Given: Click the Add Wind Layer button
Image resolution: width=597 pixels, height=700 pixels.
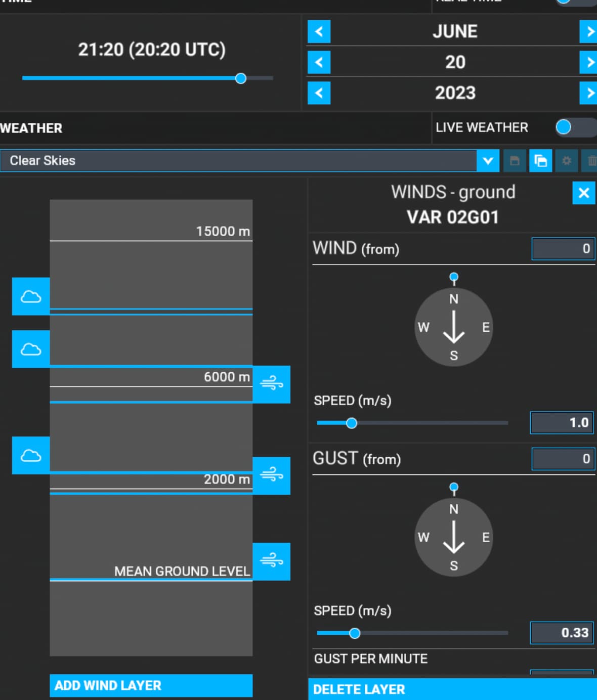Looking at the screenshot, I should 151,685.
